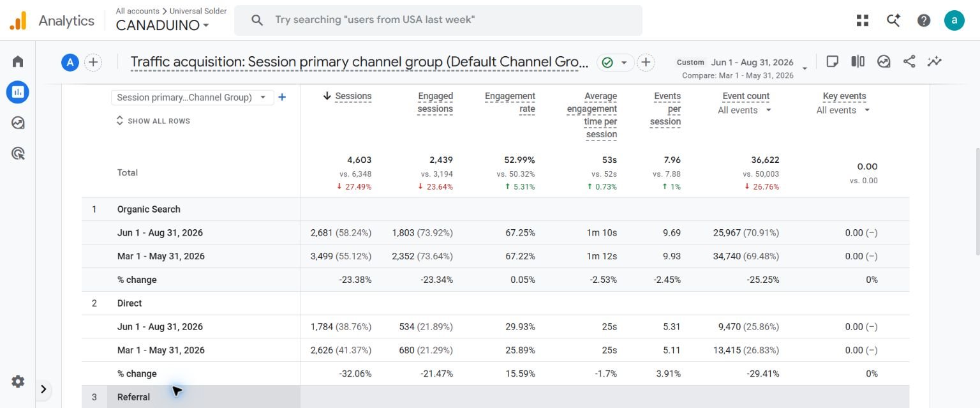Sort by the Engaged sessions column header
The width and height of the screenshot is (980, 408).
tap(435, 102)
